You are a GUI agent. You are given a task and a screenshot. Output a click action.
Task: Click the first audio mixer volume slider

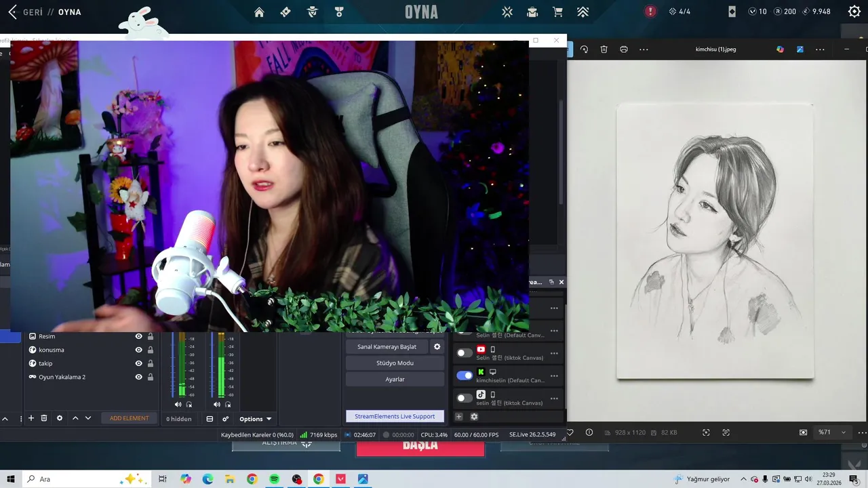173,365
